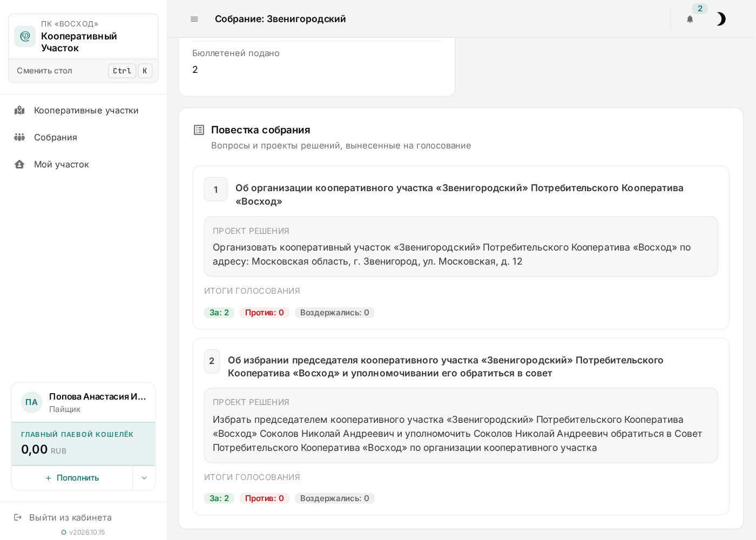Click decision text with Звенигород address

452,254
